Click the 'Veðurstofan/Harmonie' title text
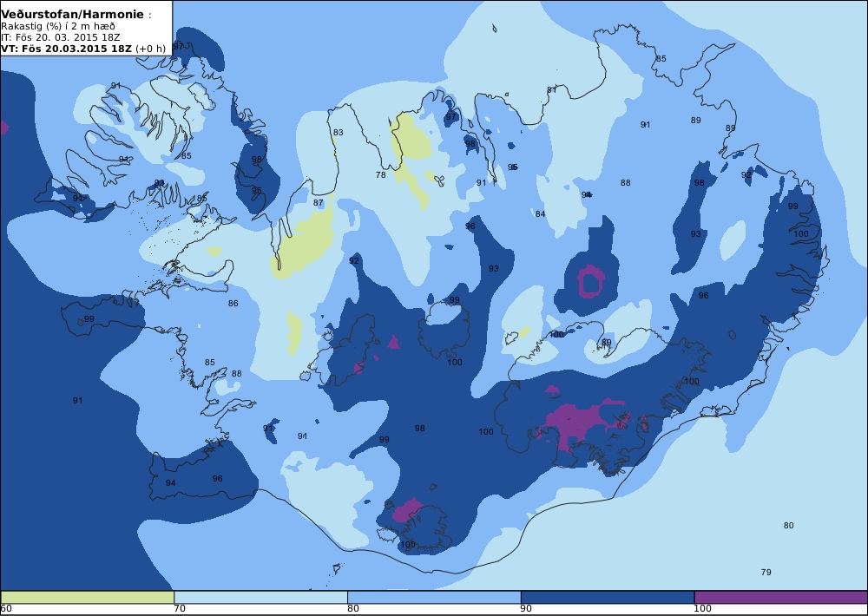Screen dimensions: 868x616 pyautogui.click(x=72, y=15)
